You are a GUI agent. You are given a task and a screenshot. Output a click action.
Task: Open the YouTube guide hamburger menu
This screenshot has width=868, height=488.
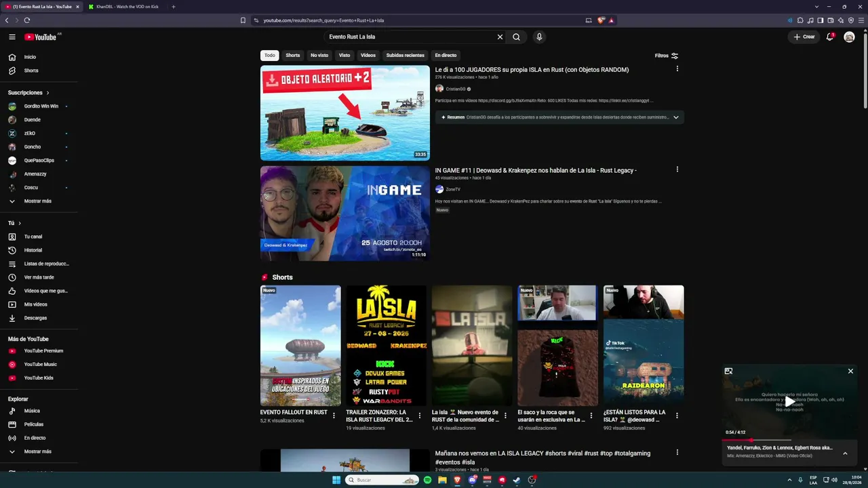pos(12,37)
